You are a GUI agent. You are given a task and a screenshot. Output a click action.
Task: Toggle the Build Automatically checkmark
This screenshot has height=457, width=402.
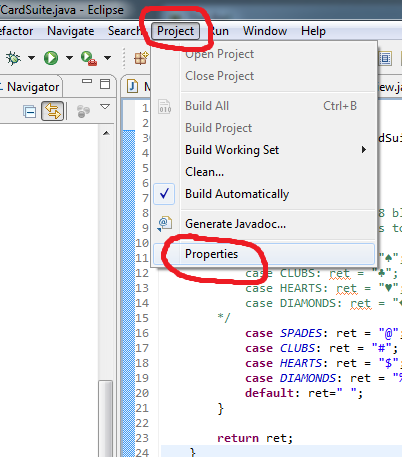pos(164,194)
